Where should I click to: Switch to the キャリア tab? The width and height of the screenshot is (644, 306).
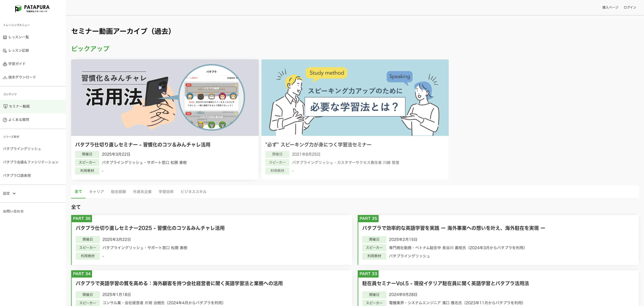pos(96,192)
